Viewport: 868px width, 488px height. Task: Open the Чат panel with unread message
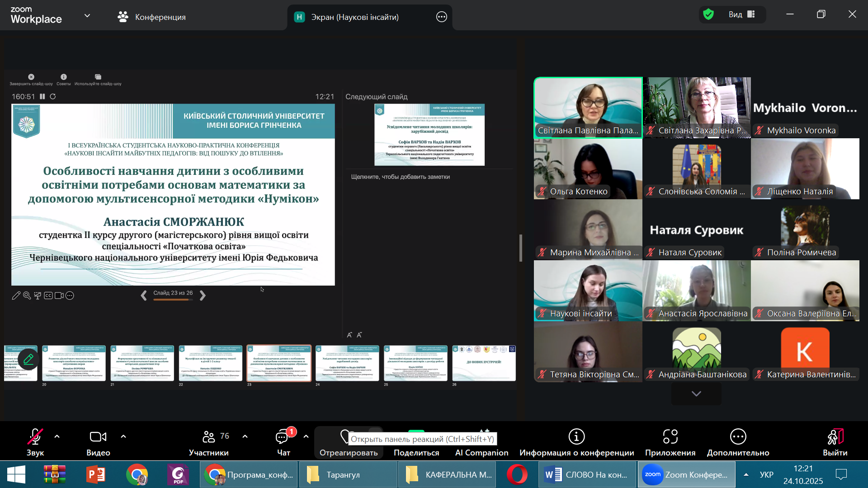[x=283, y=441]
